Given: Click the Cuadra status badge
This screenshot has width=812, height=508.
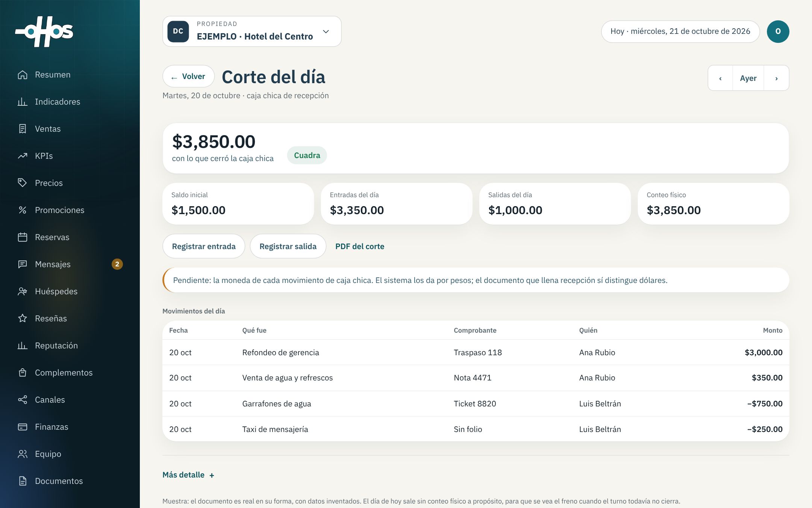Looking at the screenshot, I should pos(307,155).
